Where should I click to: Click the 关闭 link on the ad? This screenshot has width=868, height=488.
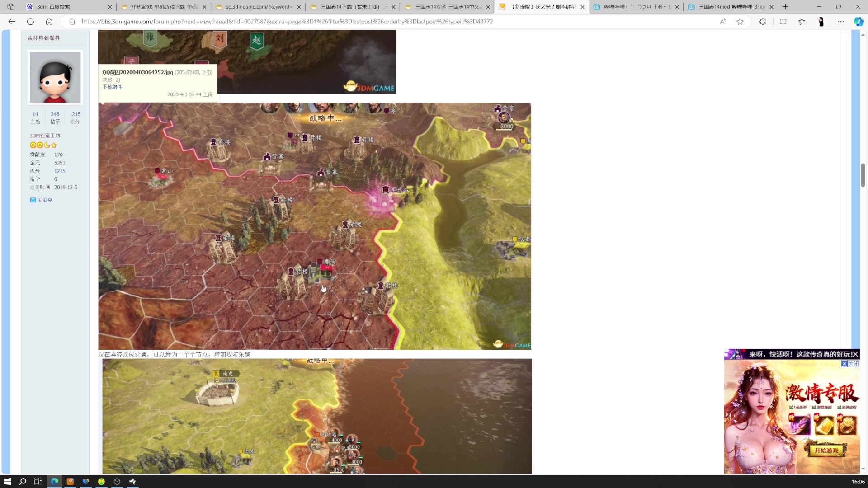tap(850, 364)
